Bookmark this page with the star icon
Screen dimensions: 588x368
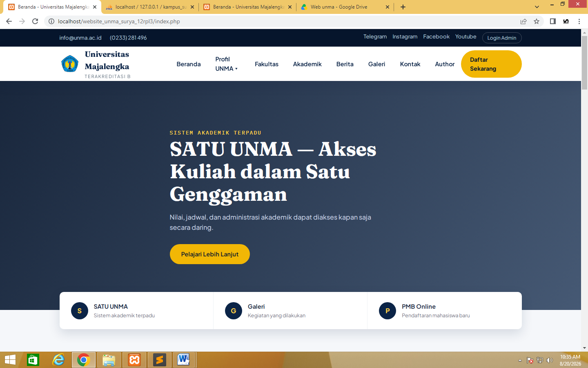(x=537, y=21)
